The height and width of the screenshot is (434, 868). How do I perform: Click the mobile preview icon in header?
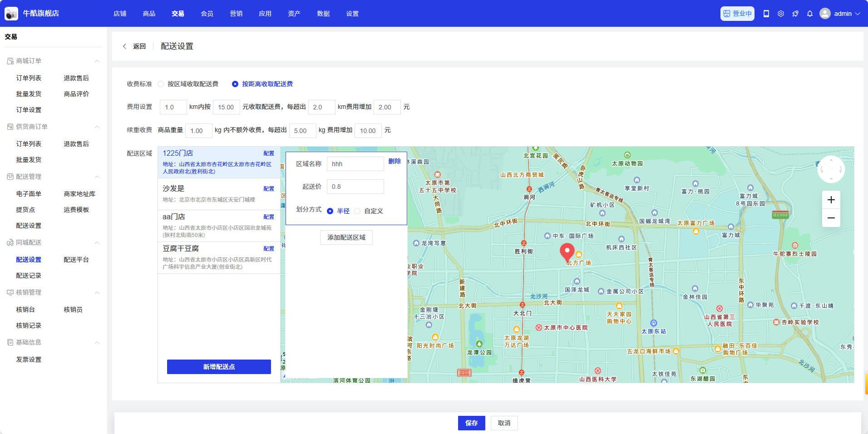[766, 14]
